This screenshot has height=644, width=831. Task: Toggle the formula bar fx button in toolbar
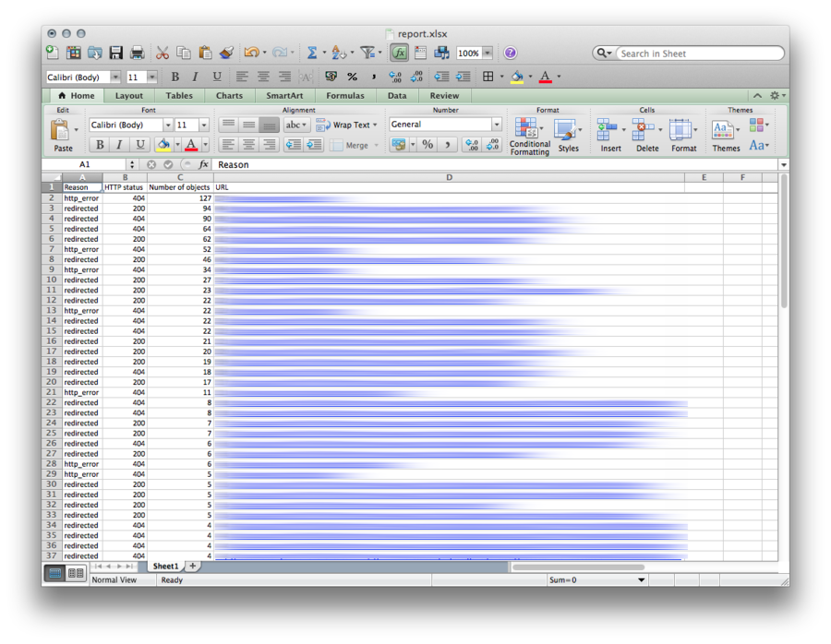(399, 54)
